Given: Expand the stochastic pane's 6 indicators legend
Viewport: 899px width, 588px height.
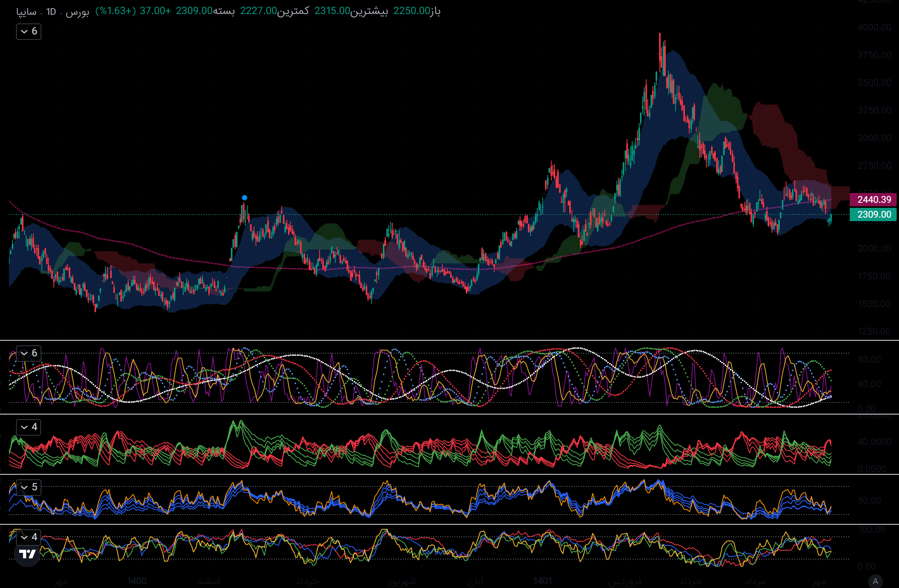Looking at the screenshot, I should click(29, 353).
